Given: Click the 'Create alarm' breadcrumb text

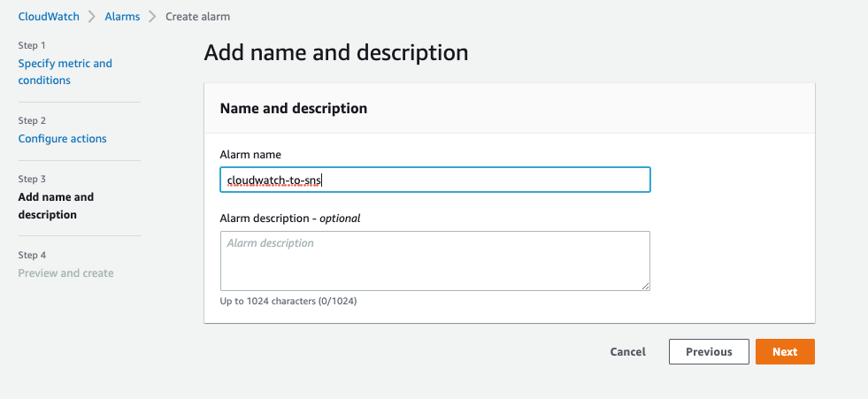Looking at the screenshot, I should pyautogui.click(x=198, y=17).
